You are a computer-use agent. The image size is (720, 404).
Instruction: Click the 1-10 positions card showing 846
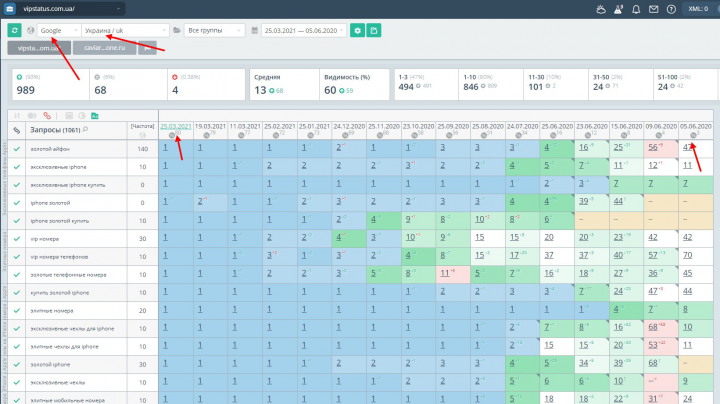coord(491,84)
